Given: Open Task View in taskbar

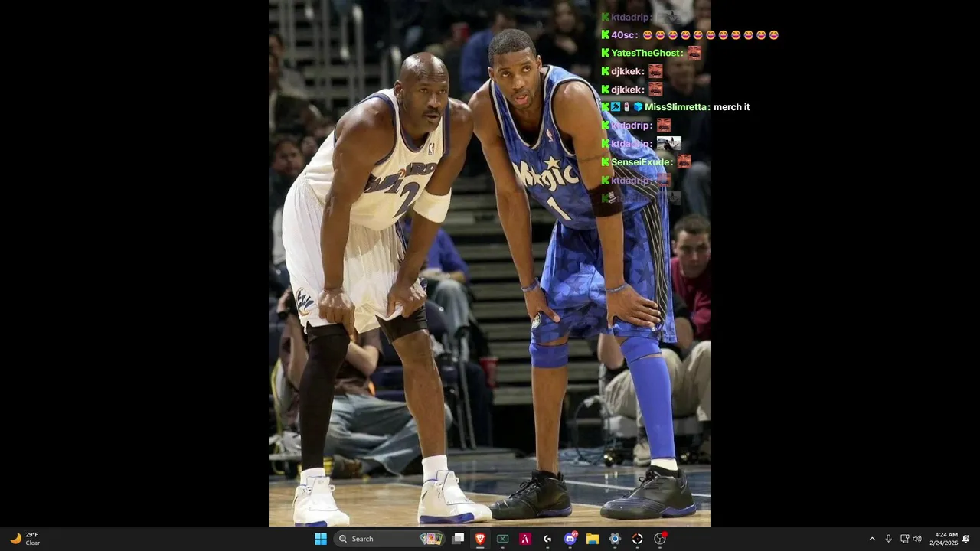Looking at the screenshot, I should 458,539.
